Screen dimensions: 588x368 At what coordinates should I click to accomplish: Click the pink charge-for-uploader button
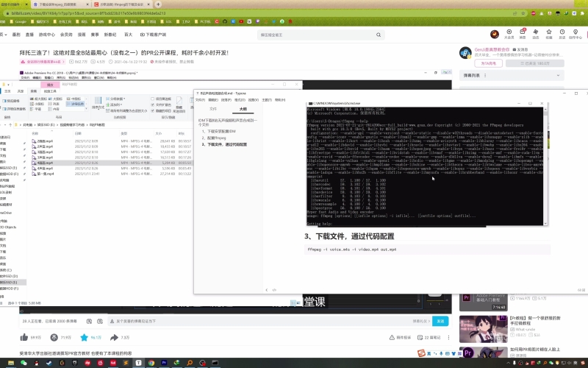pyautogui.click(x=487, y=64)
